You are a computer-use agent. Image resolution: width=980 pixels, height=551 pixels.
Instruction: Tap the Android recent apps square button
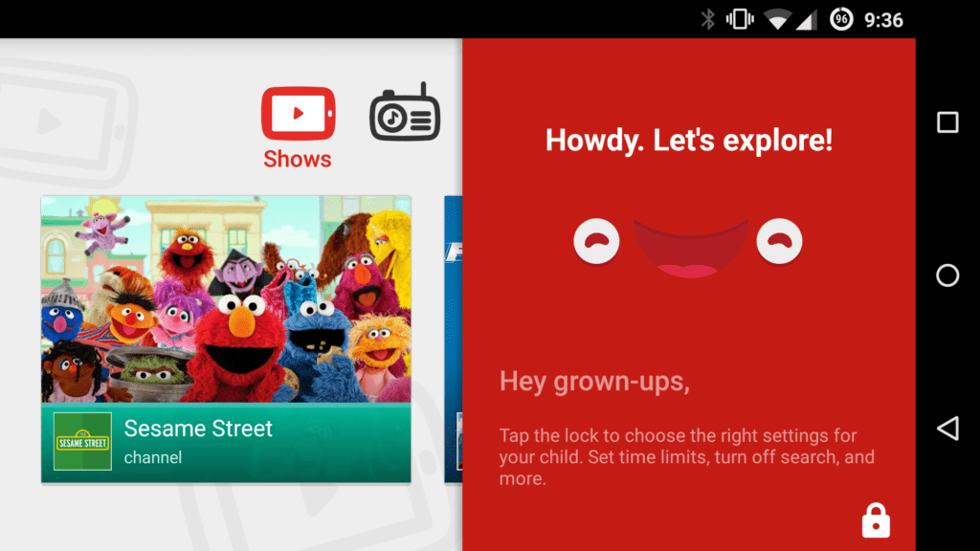point(947,122)
